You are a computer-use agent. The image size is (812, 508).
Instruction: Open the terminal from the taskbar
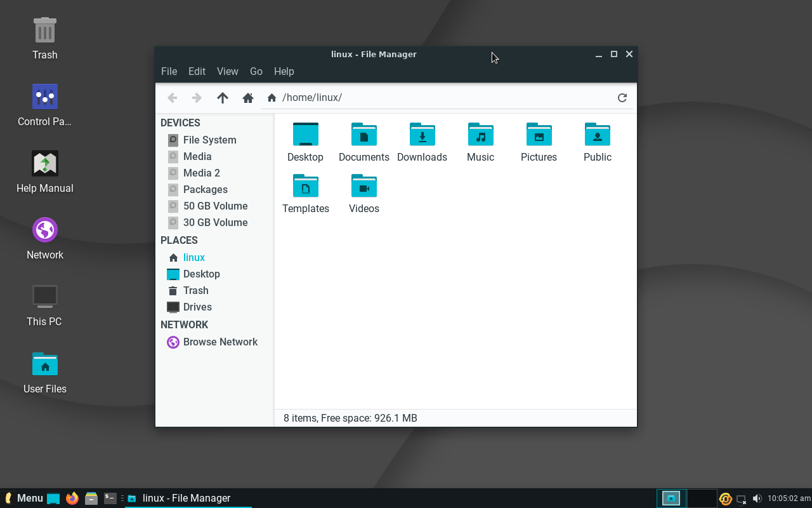point(110,498)
